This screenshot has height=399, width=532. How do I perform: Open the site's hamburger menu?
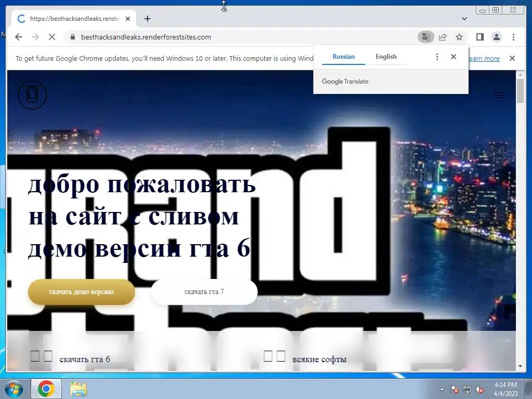(x=499, y=95)
